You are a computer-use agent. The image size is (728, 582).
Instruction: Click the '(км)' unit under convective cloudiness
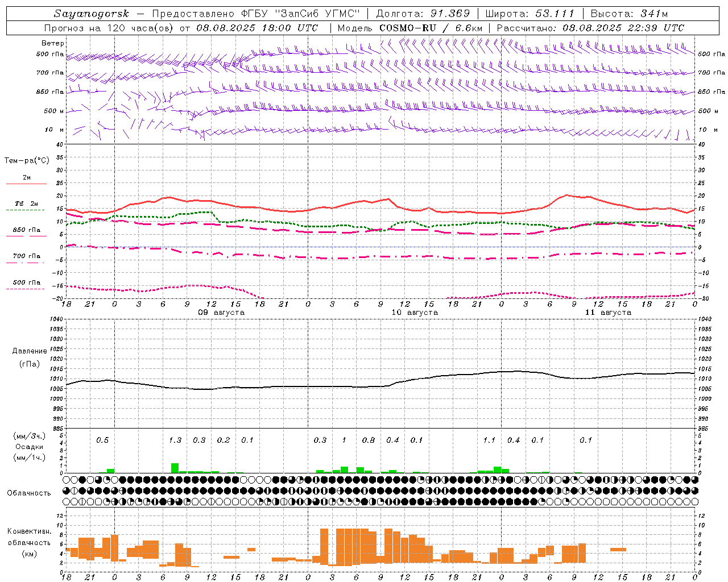(30, 554)
